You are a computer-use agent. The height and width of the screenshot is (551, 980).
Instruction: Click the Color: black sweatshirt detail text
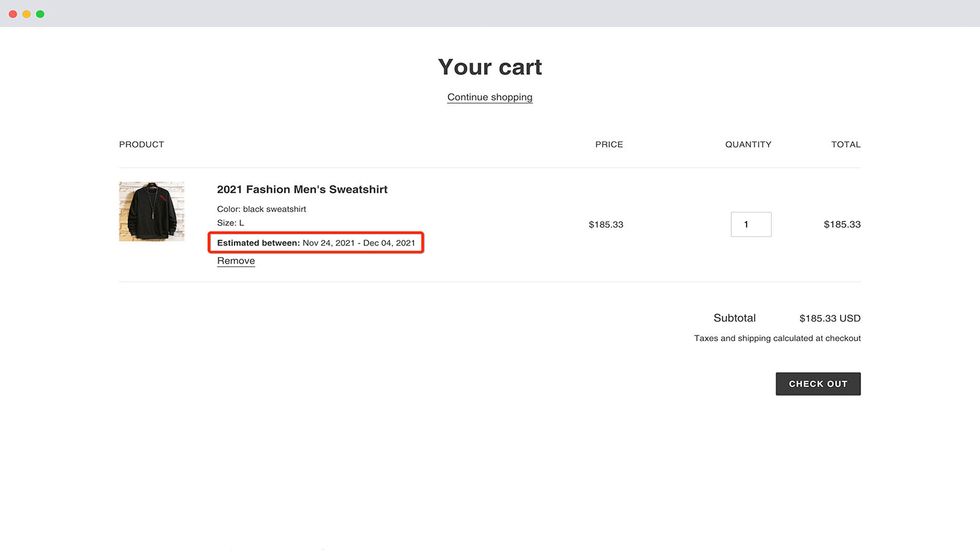[x=262, y=209]
